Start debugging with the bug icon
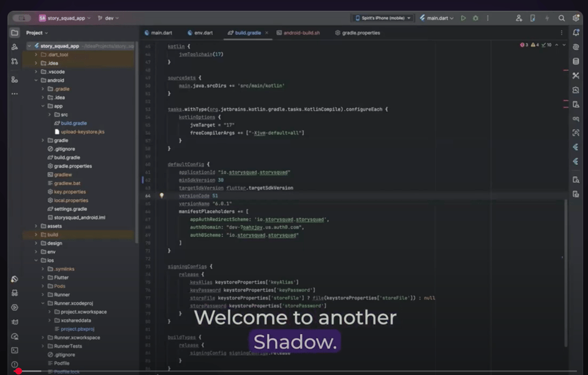Image resolution: width=588 pixels, height=375 pixels. [x=475, y=18]
